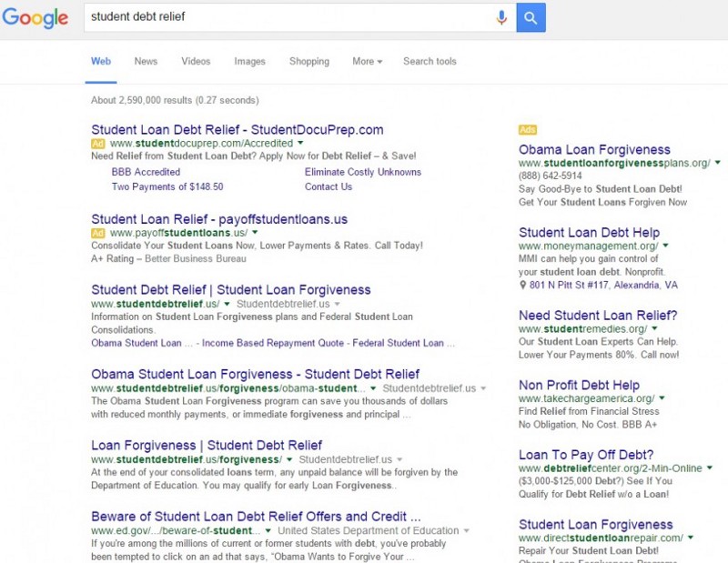Open dropdown arrow beside www.ed.gov URL
The height and width of the screenshot is (563, 728).
click(x=268, y=531)
